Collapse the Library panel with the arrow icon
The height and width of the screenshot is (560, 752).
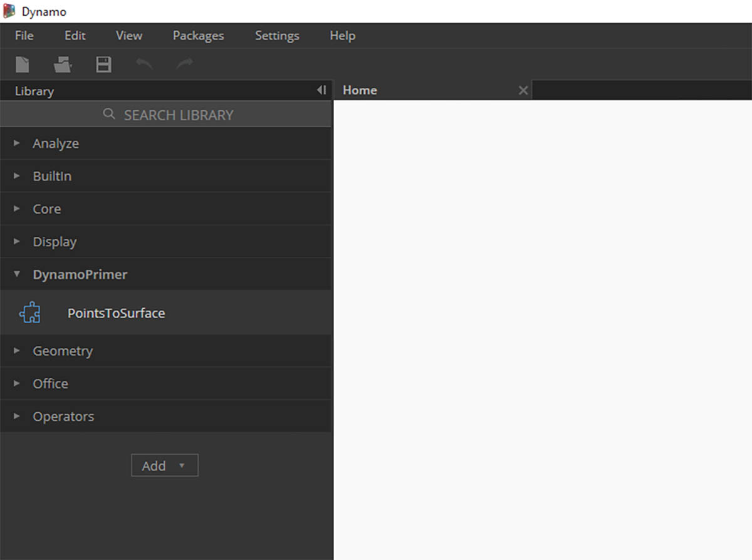coord(321,90)
